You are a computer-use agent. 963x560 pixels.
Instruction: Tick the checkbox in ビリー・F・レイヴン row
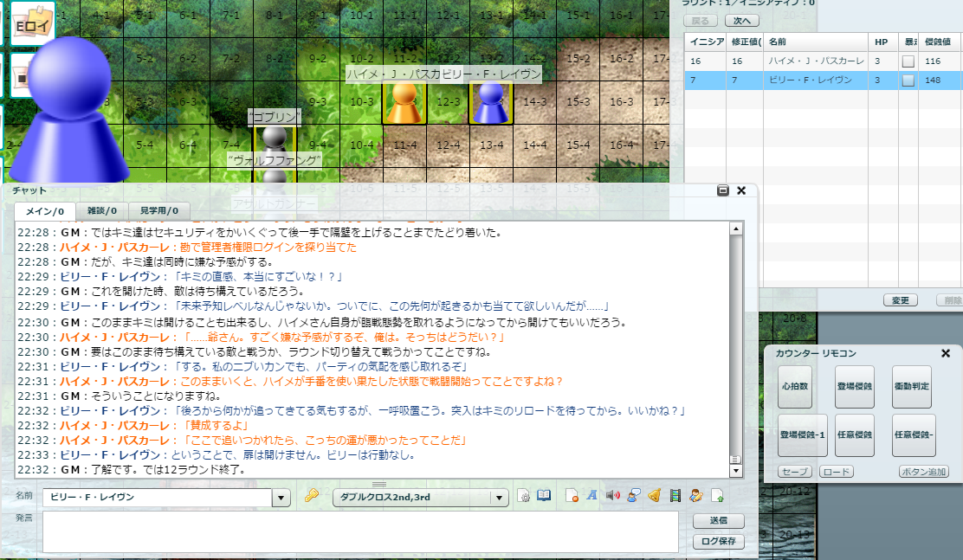pos(908,80)
